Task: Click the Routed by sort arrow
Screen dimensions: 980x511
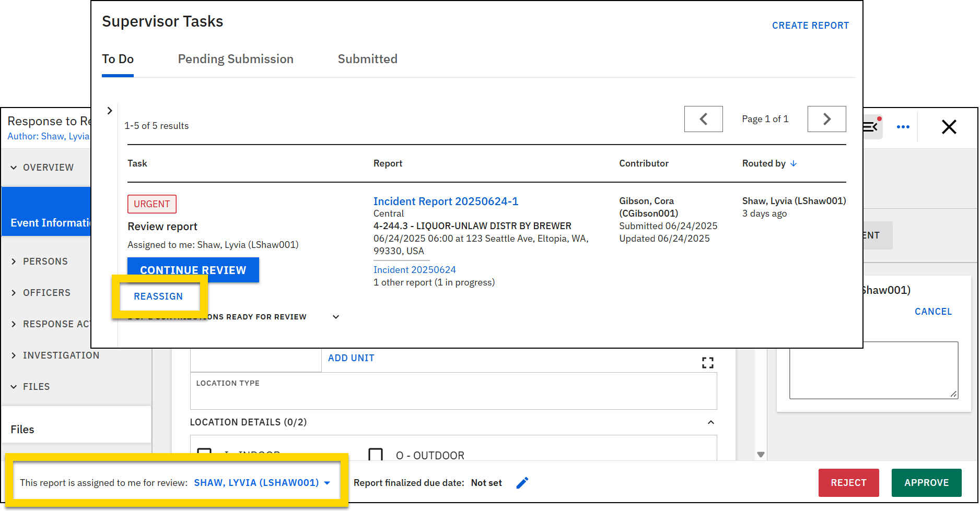Action: pyautogui.click(x=794, y=163)
